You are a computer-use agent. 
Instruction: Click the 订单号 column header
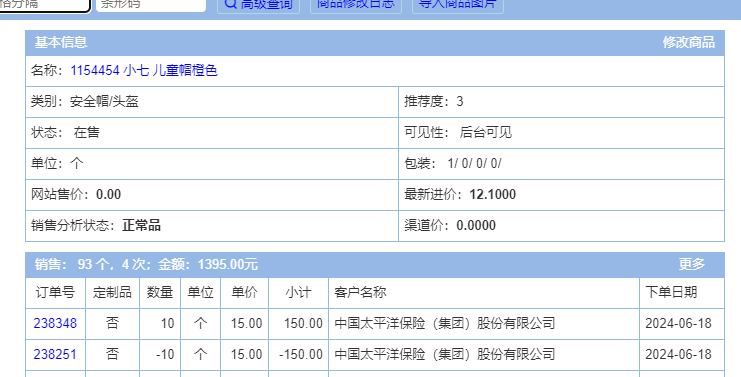(x=55, y=293)
